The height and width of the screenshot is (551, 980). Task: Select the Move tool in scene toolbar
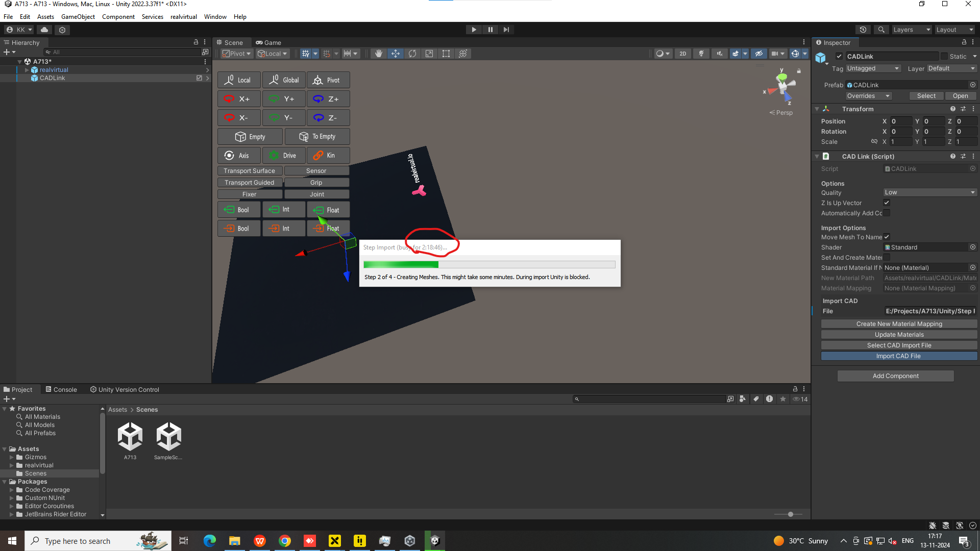click(396, 54)
